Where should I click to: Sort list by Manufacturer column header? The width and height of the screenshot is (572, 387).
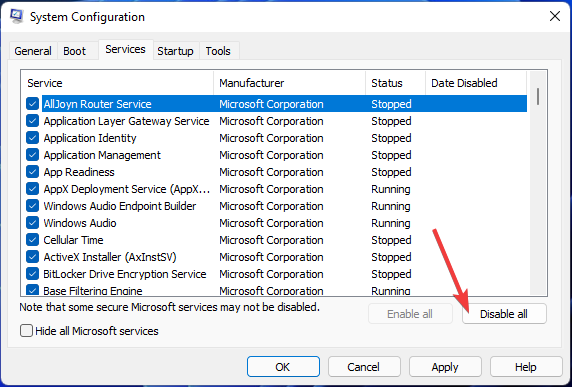tap(289, 83)
